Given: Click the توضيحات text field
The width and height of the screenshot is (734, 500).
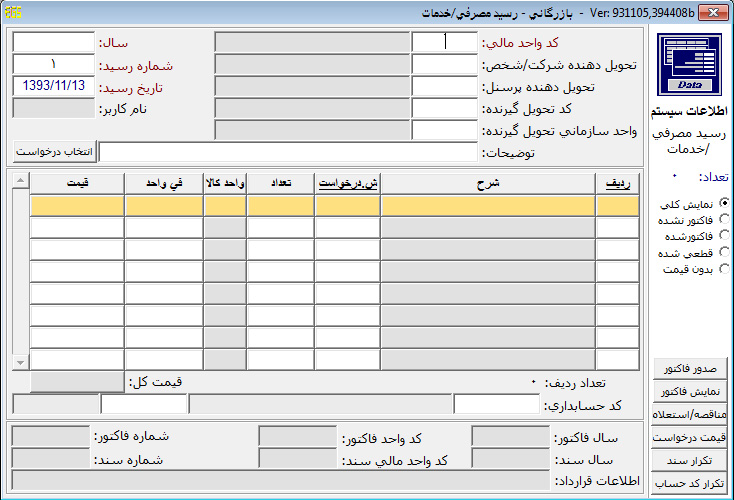Looking at the screenshot, I should [288, 152].
